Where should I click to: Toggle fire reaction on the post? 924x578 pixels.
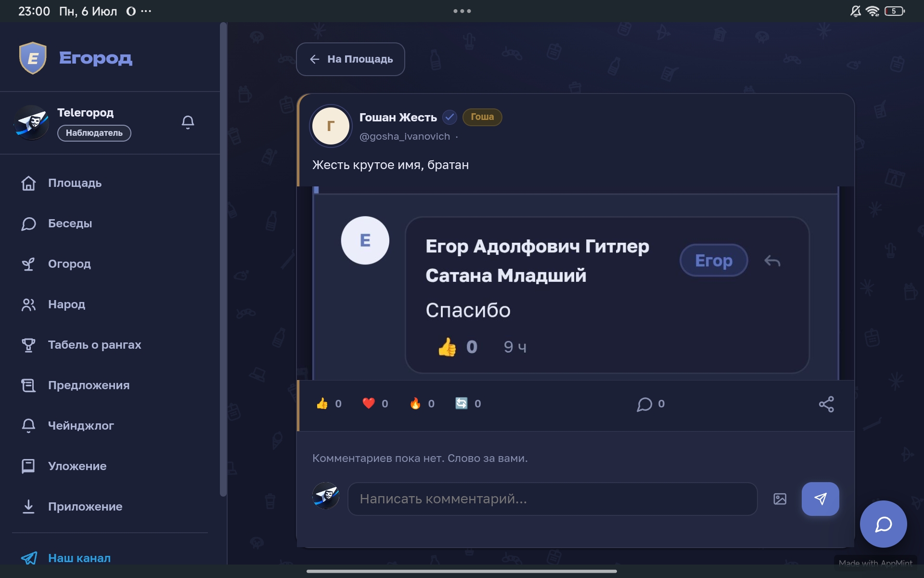tap(422, 404)
